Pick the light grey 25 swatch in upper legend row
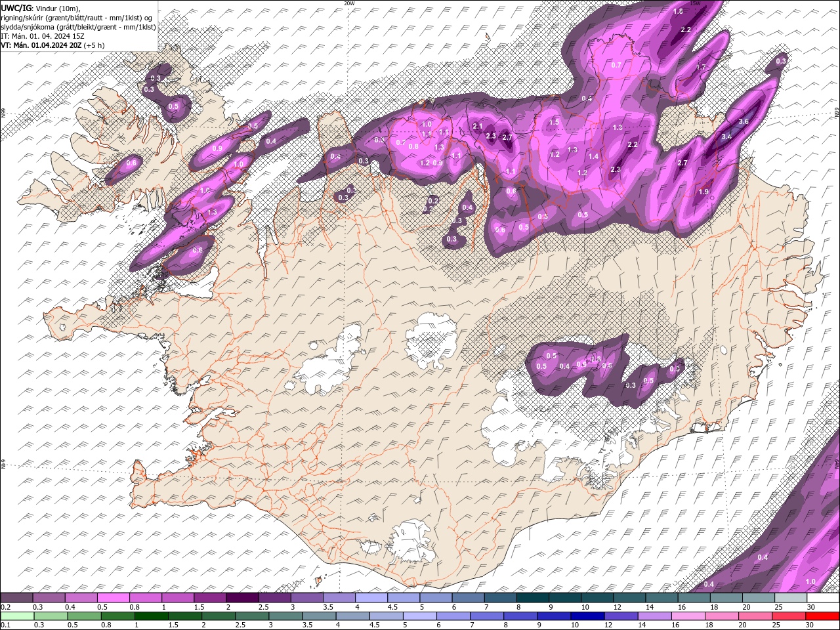Viewport: 840px width, 630px height. 791,598
